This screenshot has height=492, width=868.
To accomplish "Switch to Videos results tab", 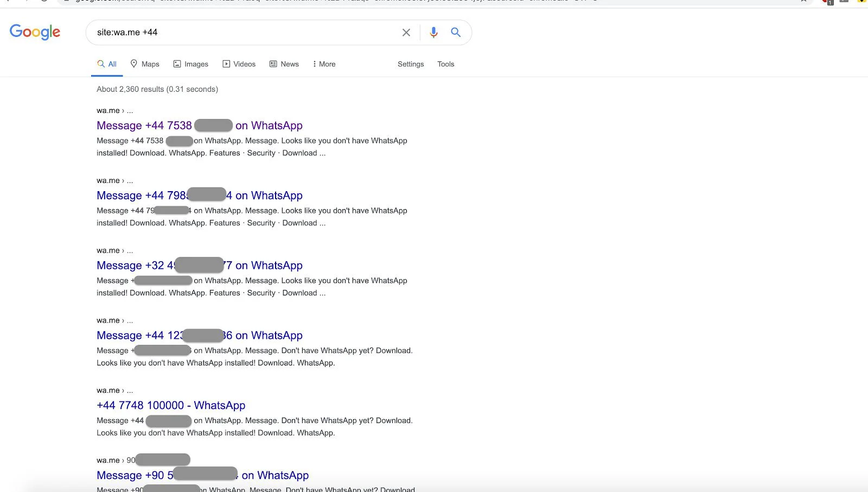I will click(x=239, y=64).
